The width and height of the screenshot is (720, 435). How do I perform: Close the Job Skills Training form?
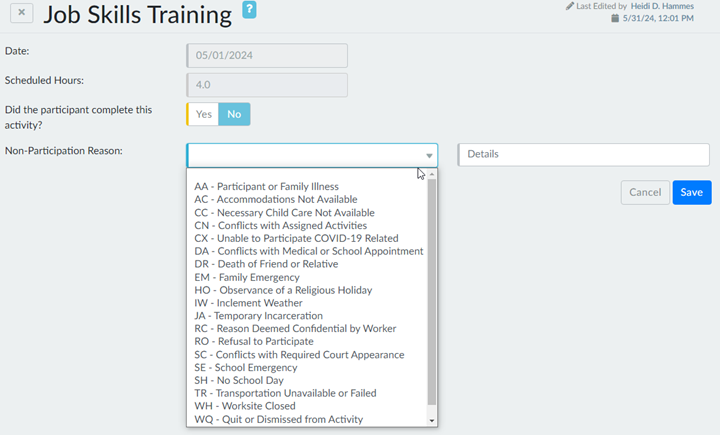(21, 14)
